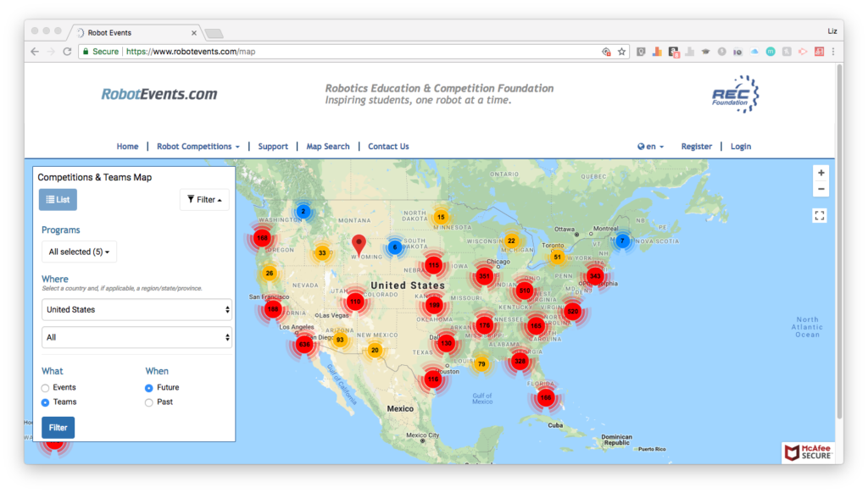
Task: Open the language selector showing en
Action: tap(650, 146)
